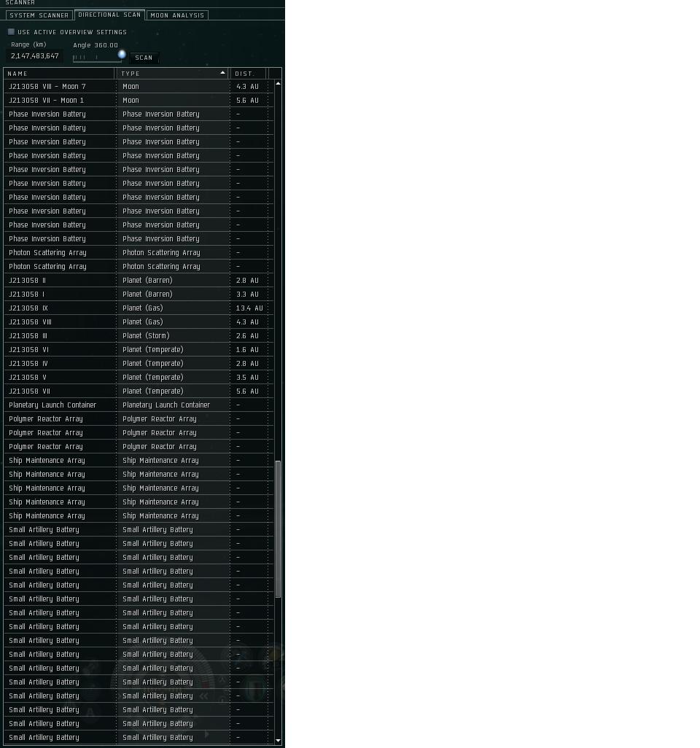700x748 pixels.
Task: Select the J213058 IX gas planet row
Action: [139, 308]
